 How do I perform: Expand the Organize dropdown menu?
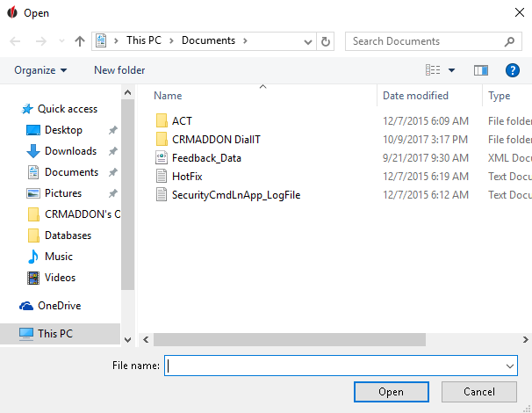tap(40, 70)
